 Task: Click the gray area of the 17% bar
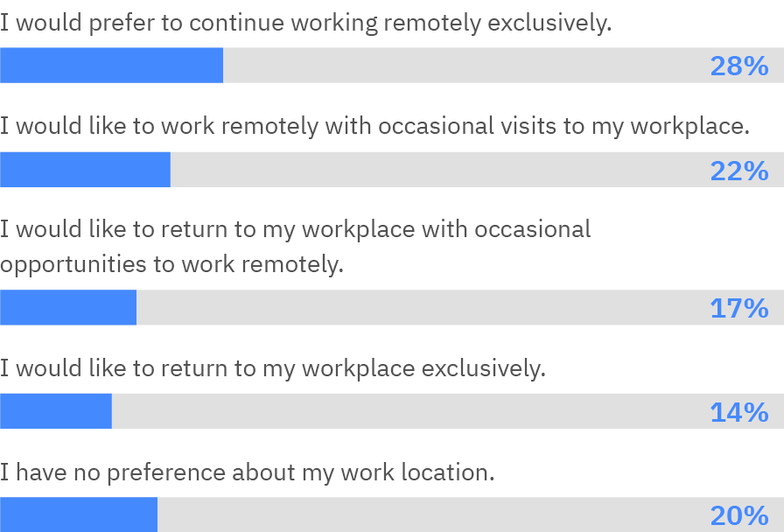420,308
